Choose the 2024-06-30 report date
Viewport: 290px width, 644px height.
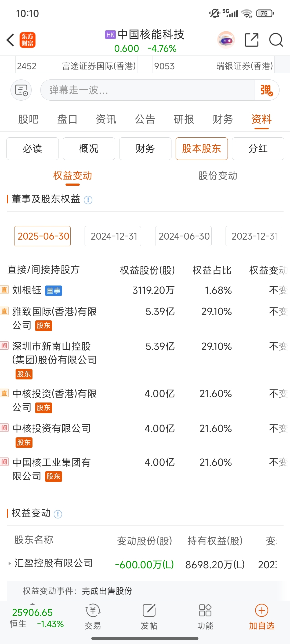coord(183,236)
